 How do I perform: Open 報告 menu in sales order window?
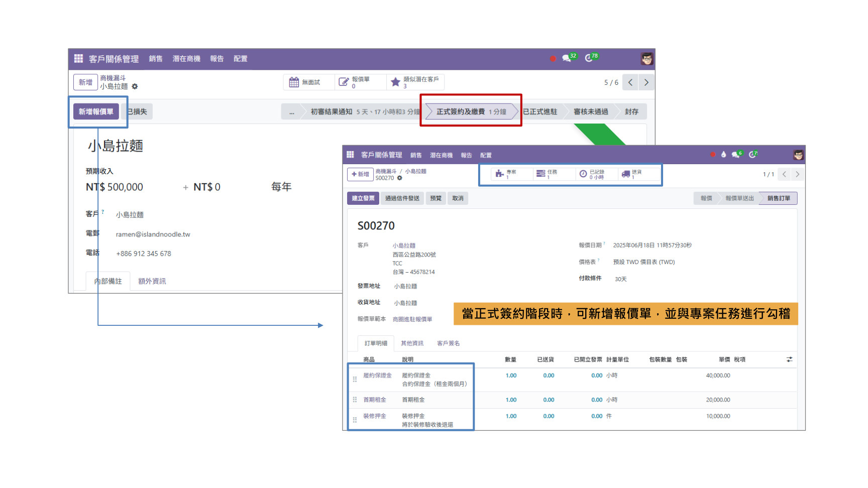(467, 155)
